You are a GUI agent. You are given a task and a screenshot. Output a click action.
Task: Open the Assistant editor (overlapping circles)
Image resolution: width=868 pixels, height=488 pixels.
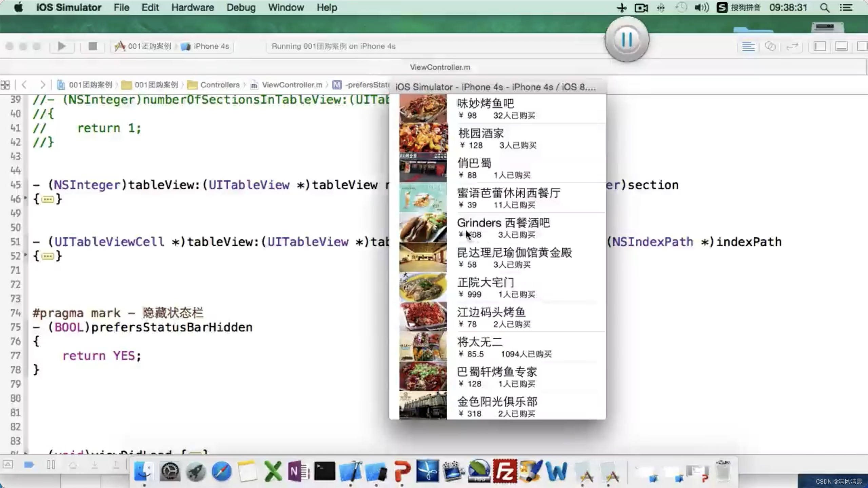[x=770, y=46]
